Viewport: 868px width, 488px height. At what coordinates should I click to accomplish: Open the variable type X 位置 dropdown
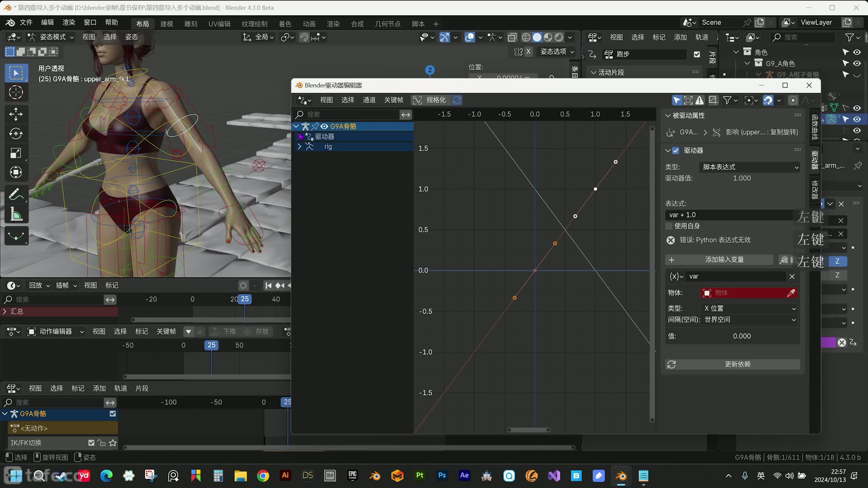(x=750, y=308)
